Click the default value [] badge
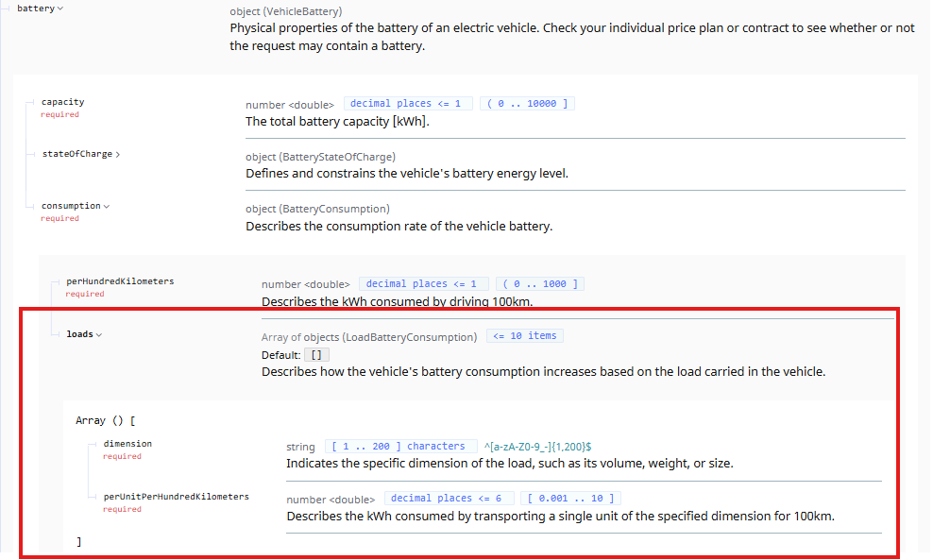 316,355
